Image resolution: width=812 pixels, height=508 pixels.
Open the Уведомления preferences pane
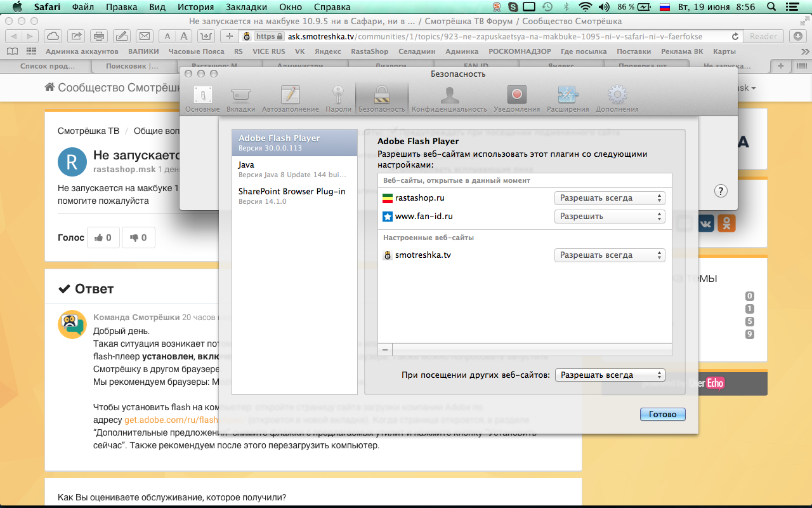516,98
